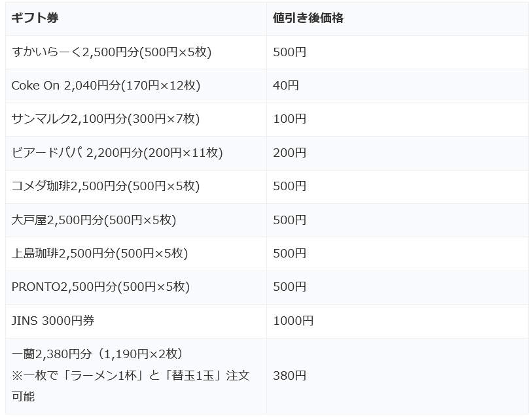Select the Coke On 2,040円分 cell
The height and width of the screenshot is (417, 532).
pyautogui.click(x=135, y=86)
